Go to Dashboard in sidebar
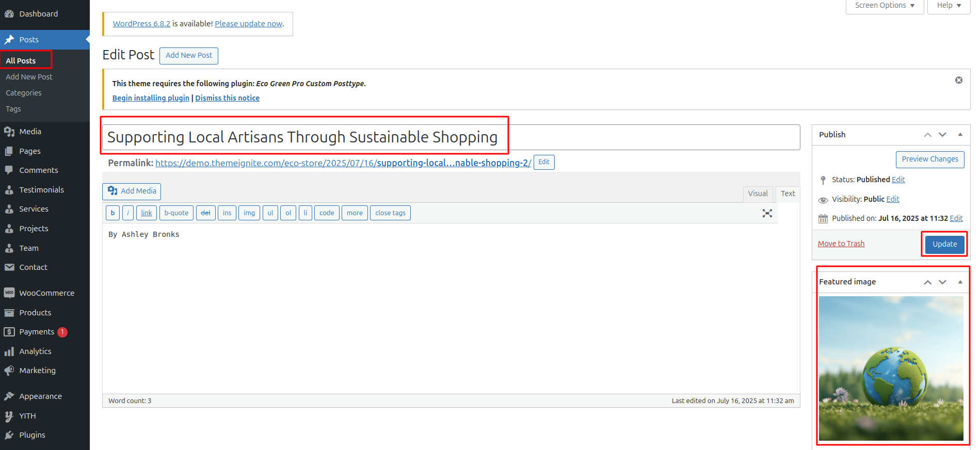980x450 pixels. click(x=38, y=14)
